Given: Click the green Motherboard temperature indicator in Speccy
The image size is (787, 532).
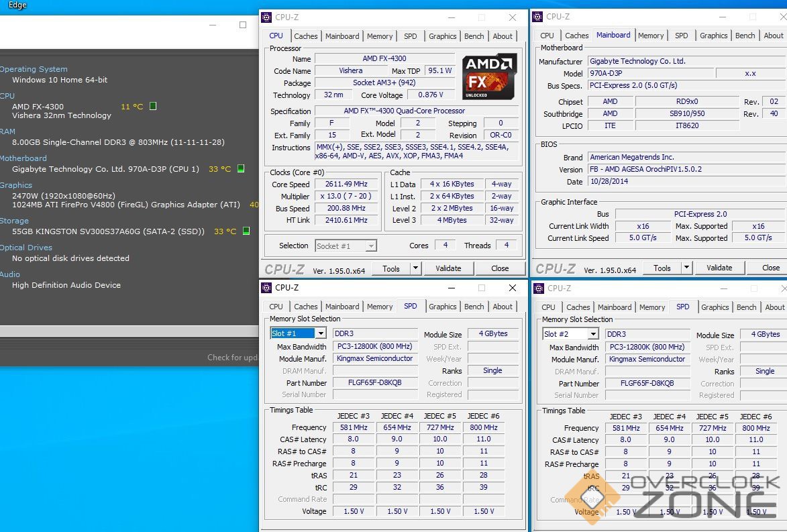Looking at the screenshot, I should [x=241, y=168].
